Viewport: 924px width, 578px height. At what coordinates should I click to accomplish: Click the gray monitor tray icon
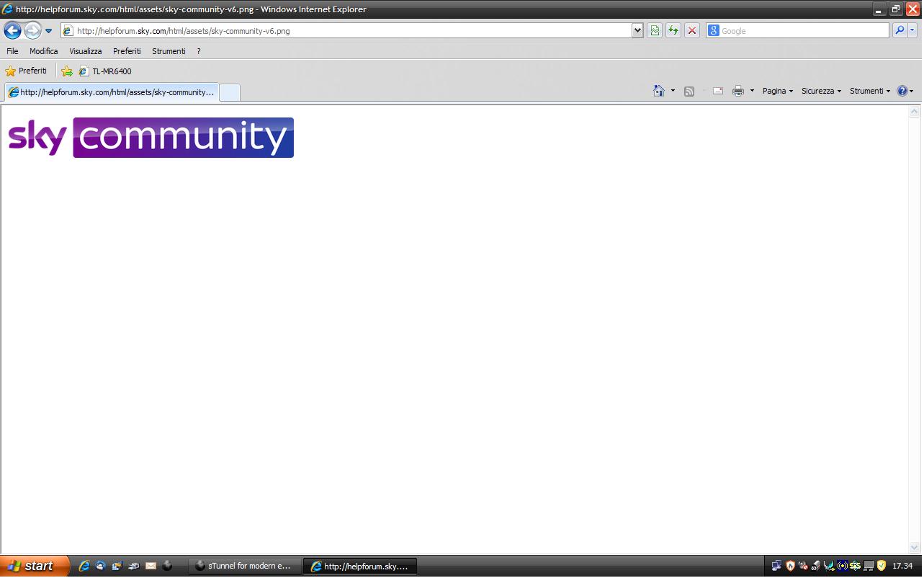point(869,566)
